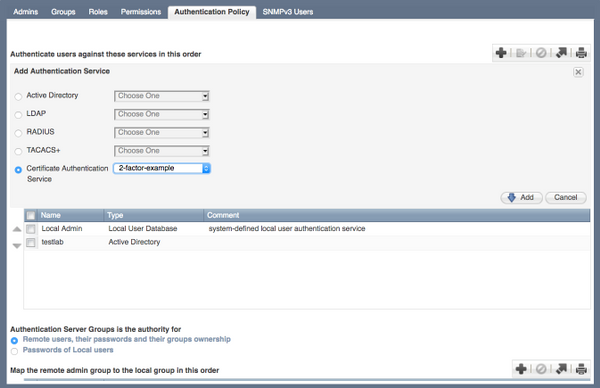The height and width of the screenshot is (388, 600).
Task: Click the Cancel button
Action: click(566, 197)
